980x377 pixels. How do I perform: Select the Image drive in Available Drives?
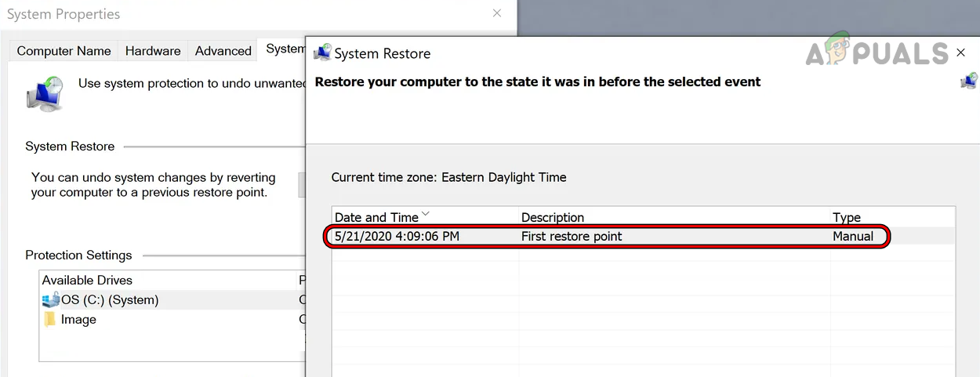click(78, 319)
